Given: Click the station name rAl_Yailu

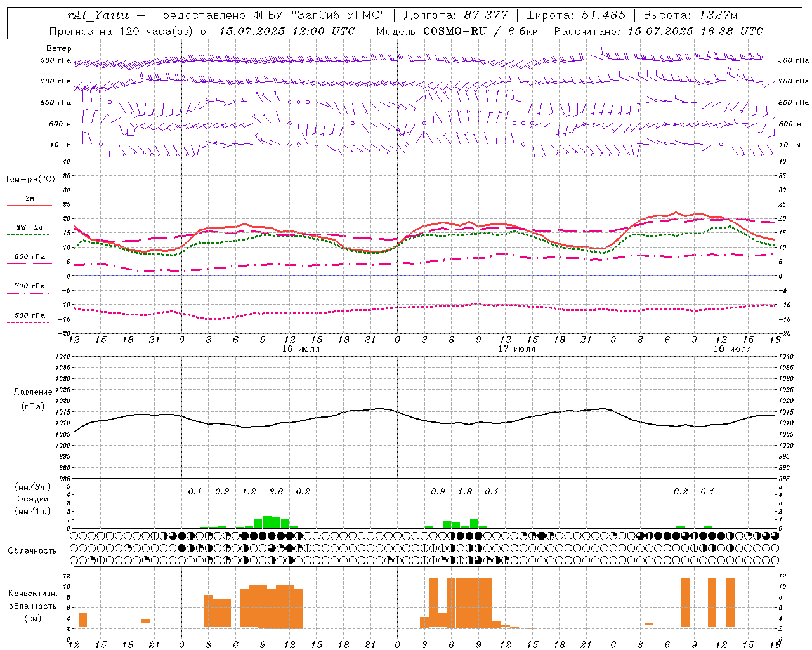Looking at the screenshot, I should click(97, 15).
